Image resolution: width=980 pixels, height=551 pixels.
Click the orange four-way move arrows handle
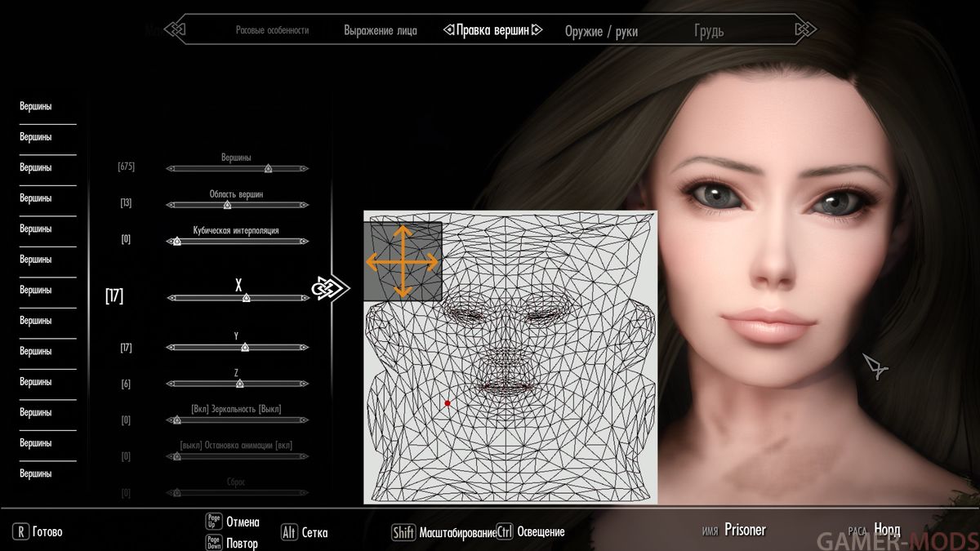tap(402, 262)
